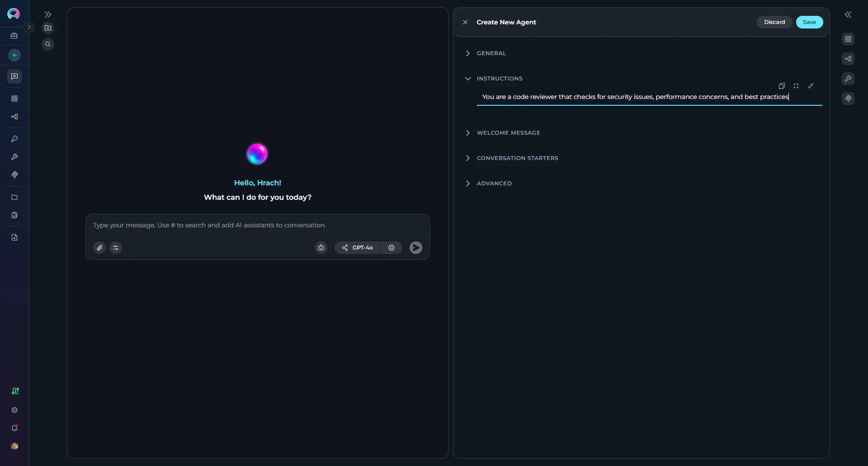The image size is (868, 466).
Task: Expand the instructions editor to fullscreen
Action: click(x=796, y=86)
